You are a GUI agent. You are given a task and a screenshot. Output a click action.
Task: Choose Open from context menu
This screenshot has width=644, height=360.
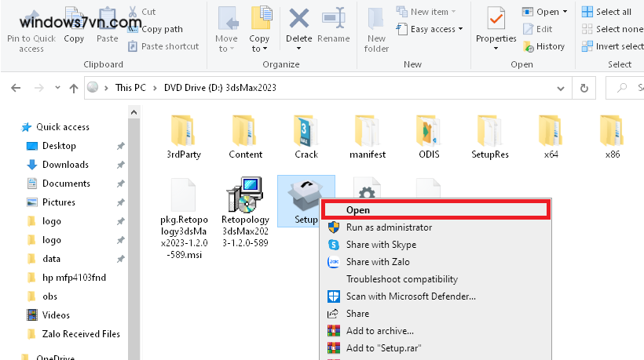coord(358,210)
